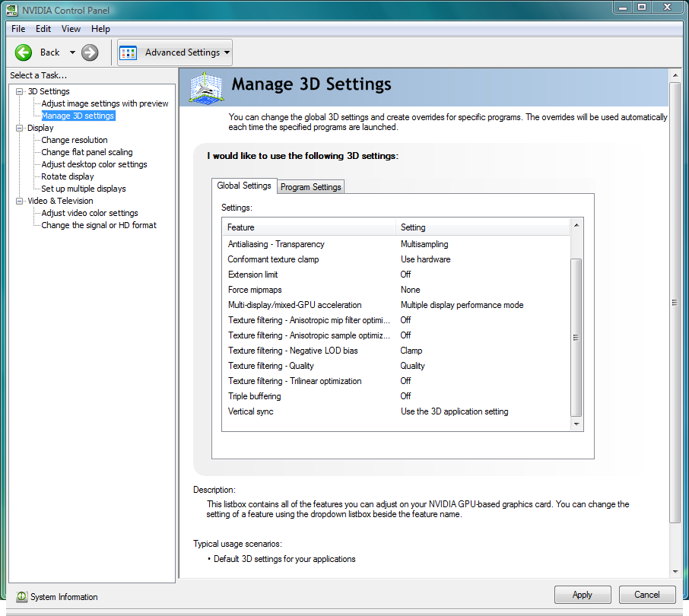Close the NVIDIA Control Panel window
Image resolution: width=689 pixels, height=616 pixels.
coord(667,8)
